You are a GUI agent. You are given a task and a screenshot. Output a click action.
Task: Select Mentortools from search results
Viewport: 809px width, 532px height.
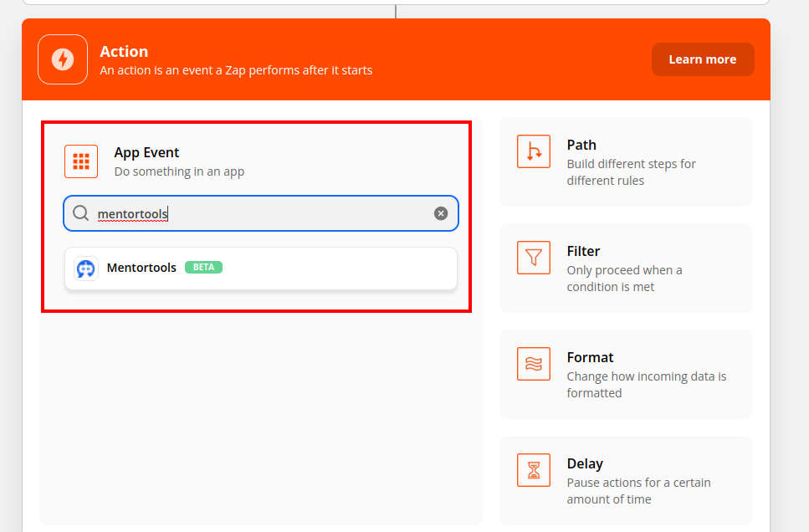(x=261, y=269)
